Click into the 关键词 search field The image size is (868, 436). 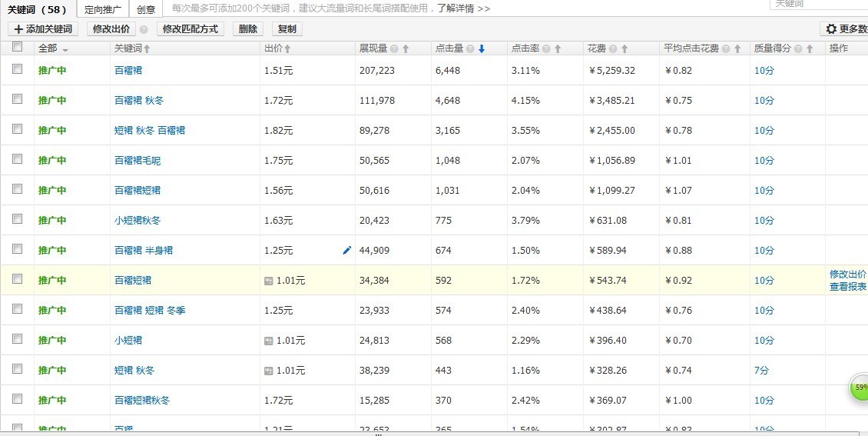coord(819,5)
